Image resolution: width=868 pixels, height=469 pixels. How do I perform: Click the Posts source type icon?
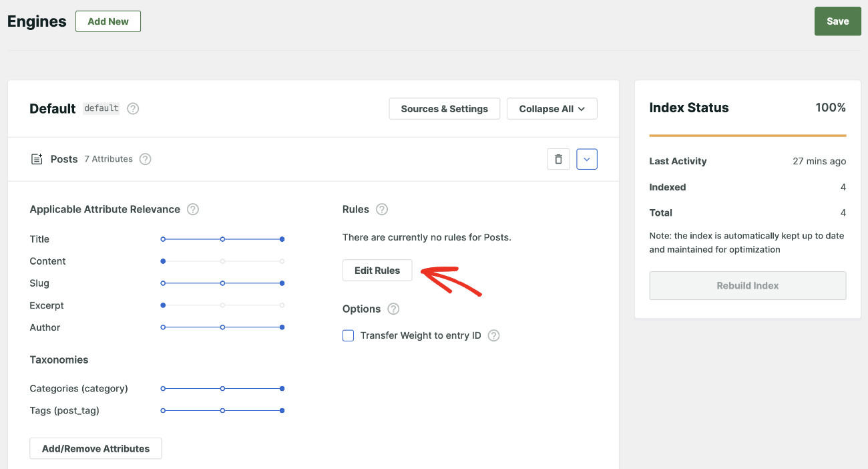(x=37, y=159)
